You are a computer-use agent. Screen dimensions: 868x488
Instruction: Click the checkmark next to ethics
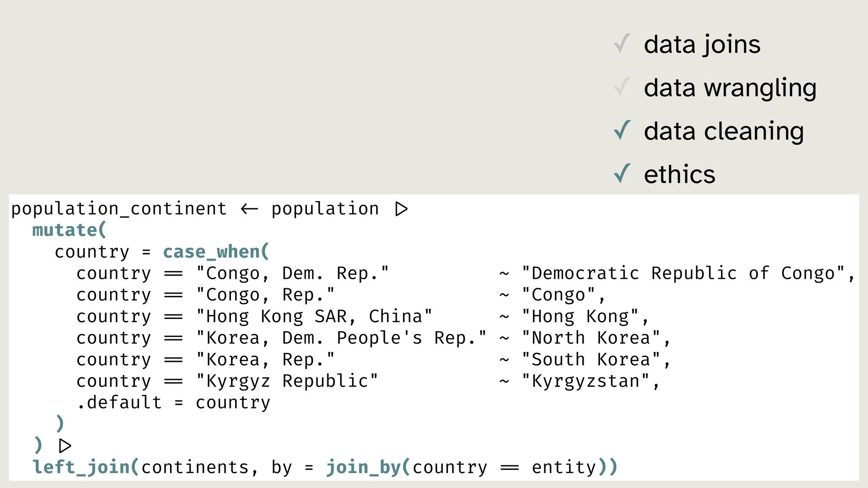(622, 174)
